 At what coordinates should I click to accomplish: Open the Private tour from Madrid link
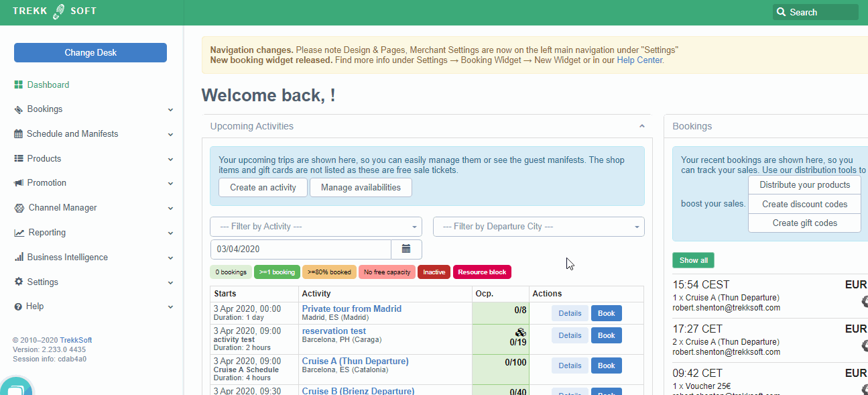click(x=351, y=309)
